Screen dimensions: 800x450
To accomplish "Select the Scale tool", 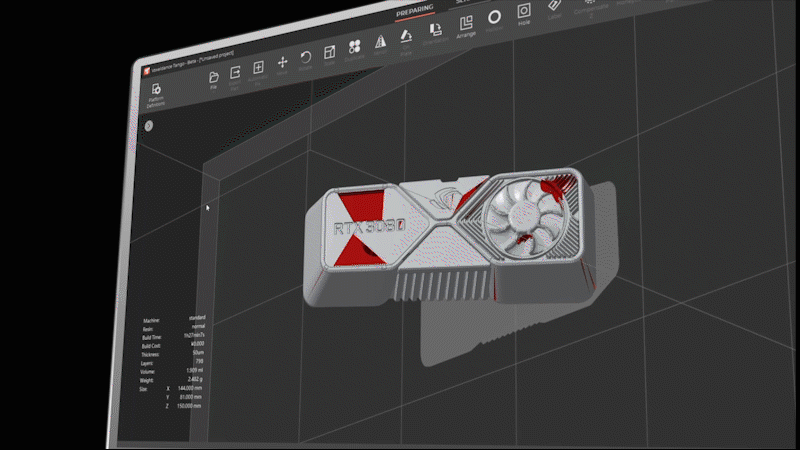I will point(330,52).
